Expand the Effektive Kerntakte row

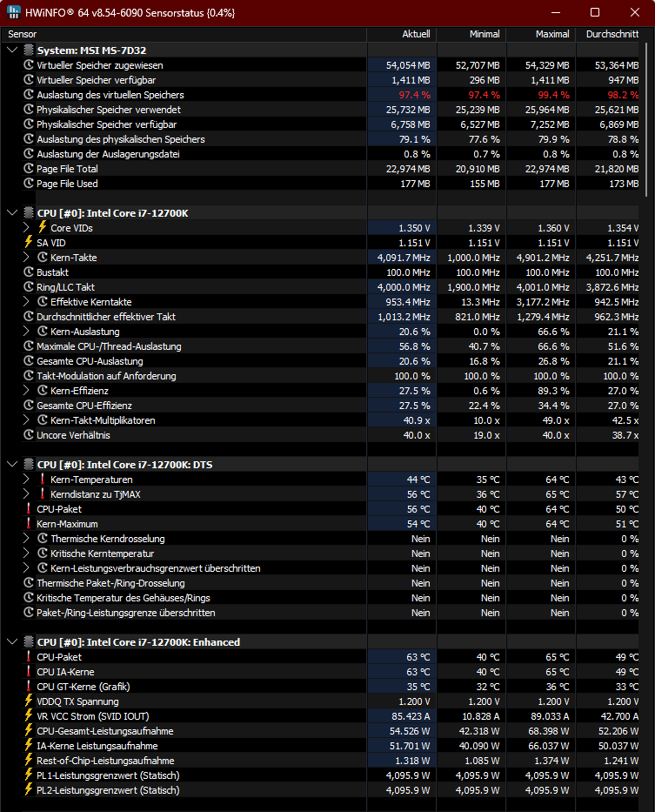pyautogui.click(x=26, y=302)
